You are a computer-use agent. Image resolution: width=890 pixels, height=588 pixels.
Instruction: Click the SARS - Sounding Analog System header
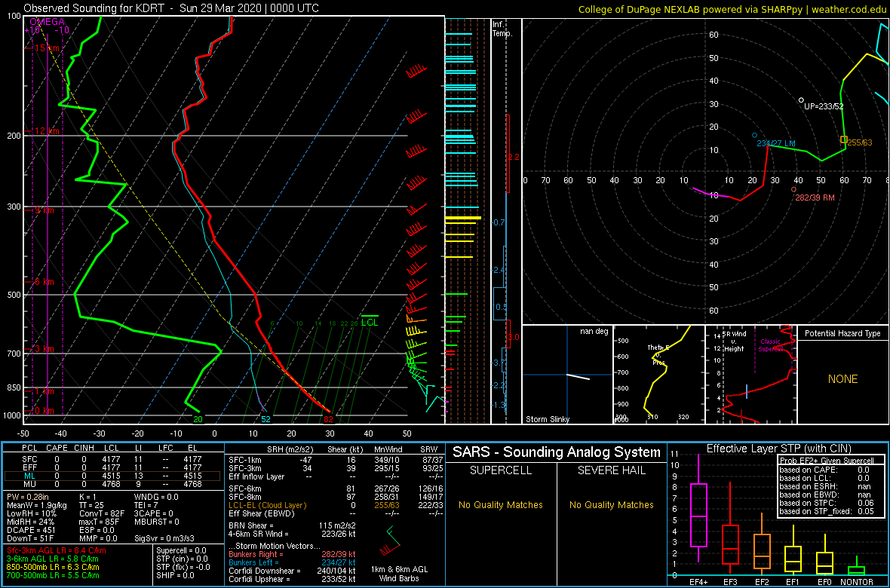(x=557, y=452)
